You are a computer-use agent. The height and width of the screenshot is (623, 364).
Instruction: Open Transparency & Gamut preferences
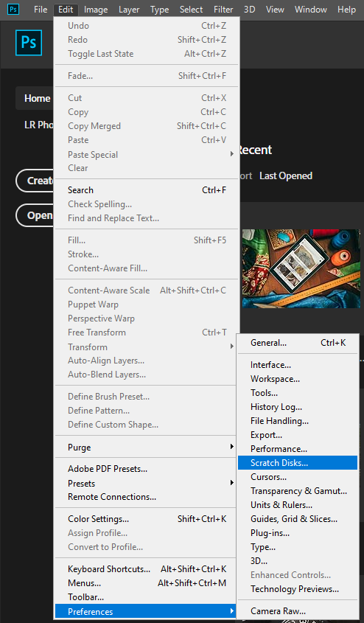coord(298,491)
